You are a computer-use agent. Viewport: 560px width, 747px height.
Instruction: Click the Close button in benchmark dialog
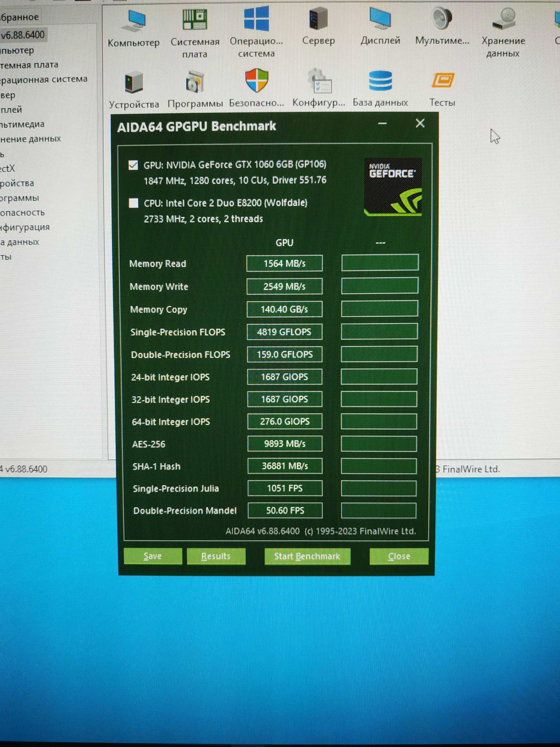(399, 556)
